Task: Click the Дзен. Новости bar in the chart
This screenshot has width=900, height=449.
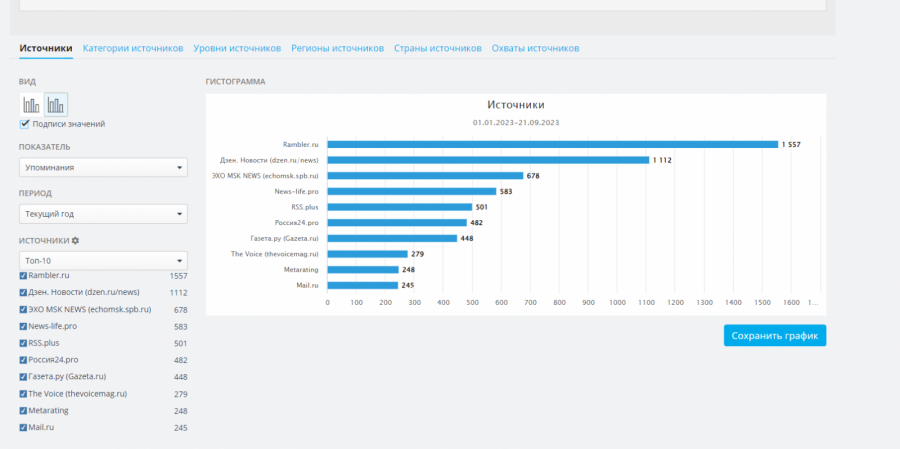Action: pos(488,160)
